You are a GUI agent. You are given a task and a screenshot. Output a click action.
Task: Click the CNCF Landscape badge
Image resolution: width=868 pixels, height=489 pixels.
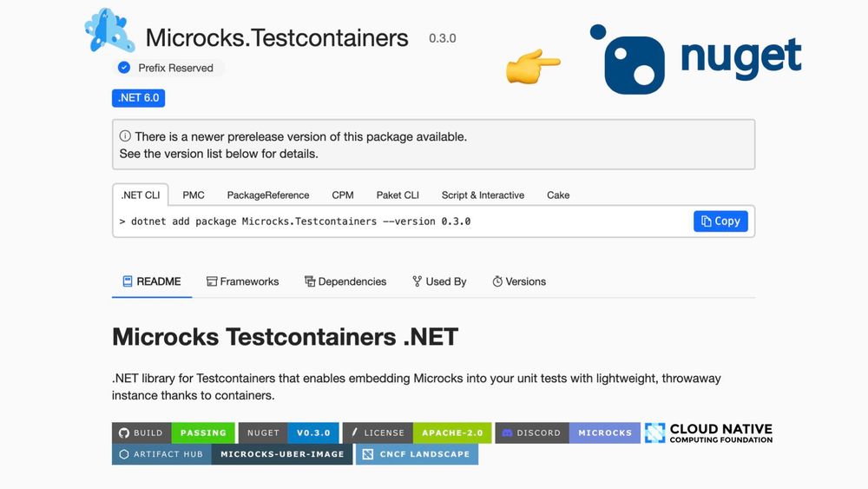[417, 454]
